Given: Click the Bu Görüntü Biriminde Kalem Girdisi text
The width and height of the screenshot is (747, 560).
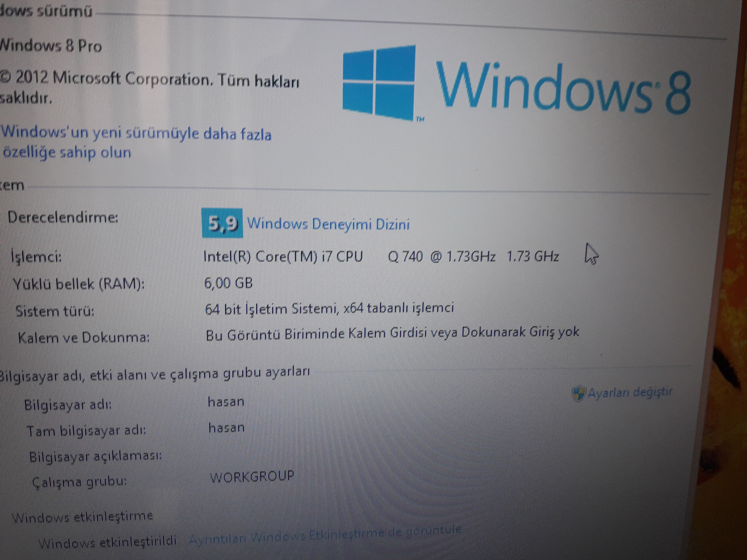Looking at the screenshot, I should pyautogui.click(x=393, y=333).
